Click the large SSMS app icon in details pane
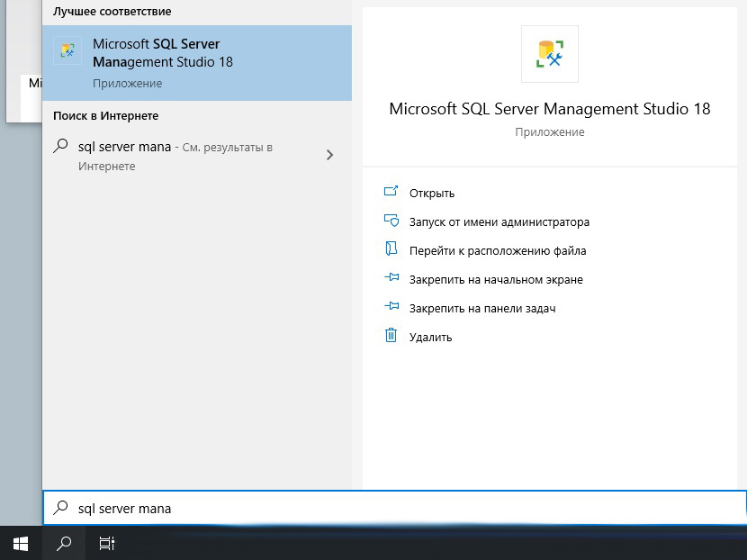Screen dimensions: 747x560 [x=550, y=54]
